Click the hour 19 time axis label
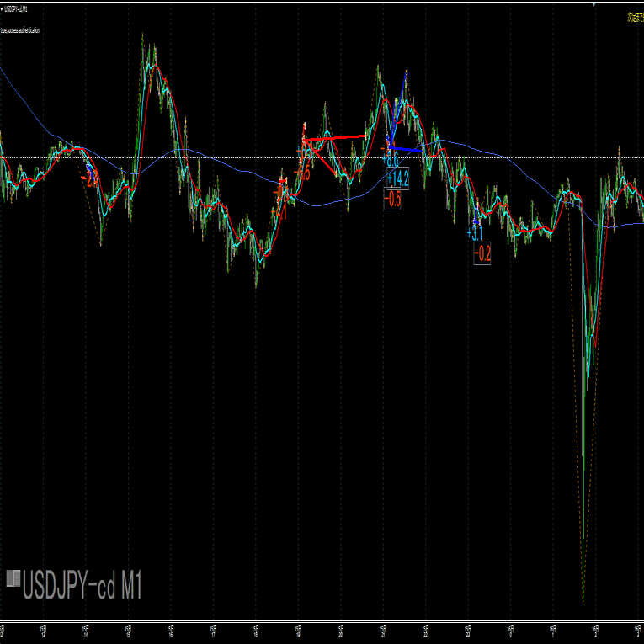 point(298,631)
